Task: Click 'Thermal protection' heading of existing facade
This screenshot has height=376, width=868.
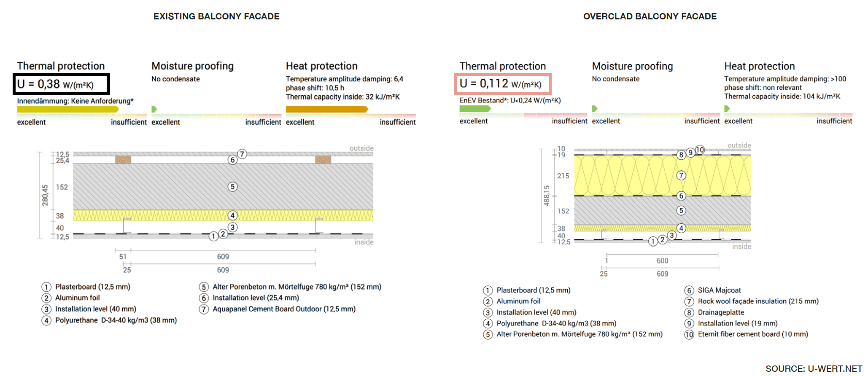Action: click(x=61, y=66)
